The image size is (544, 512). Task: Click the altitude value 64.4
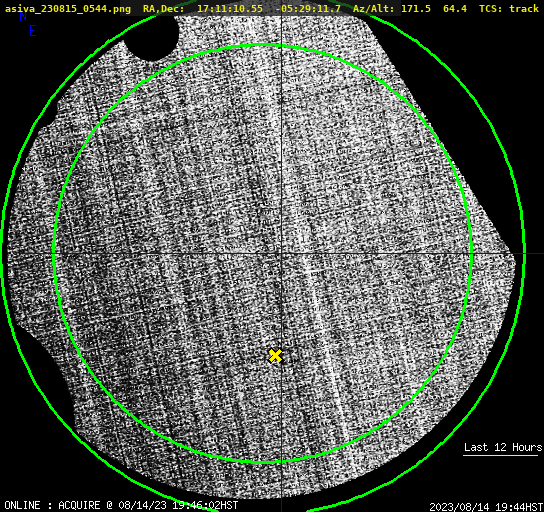click(455, 9)
